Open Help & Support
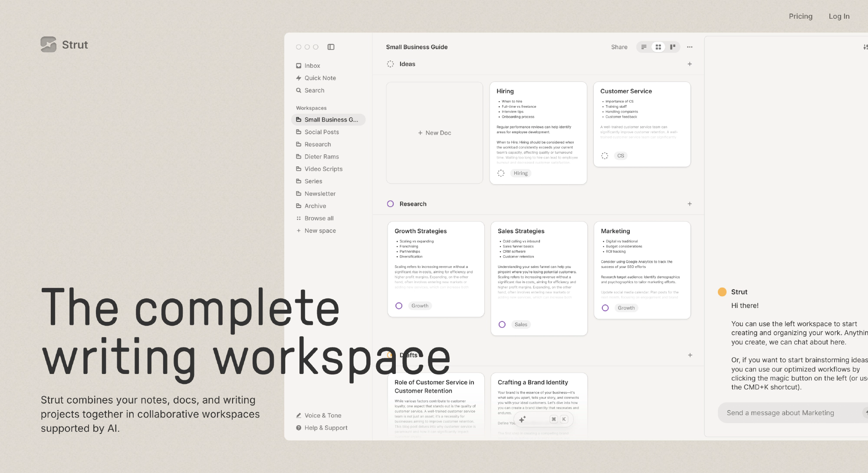 tap(325, 428)
